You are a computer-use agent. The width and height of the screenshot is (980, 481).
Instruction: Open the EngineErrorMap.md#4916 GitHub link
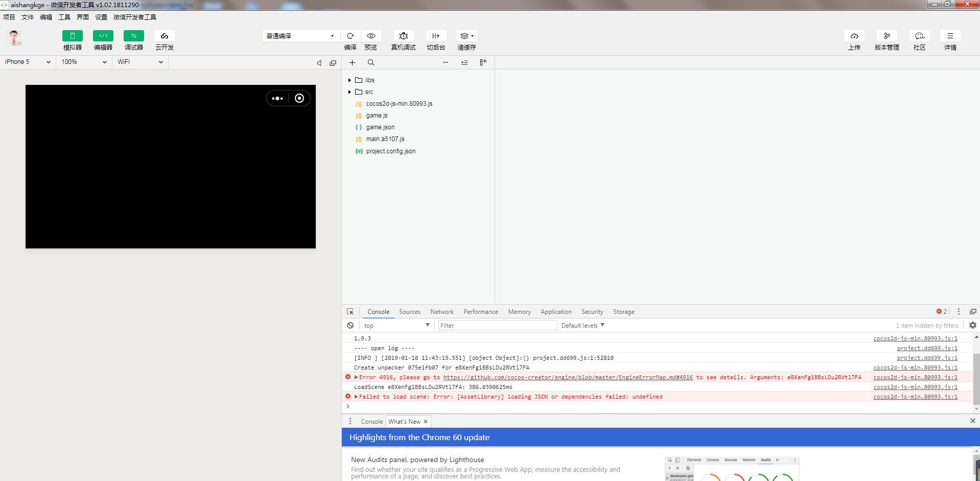(568, 378)
